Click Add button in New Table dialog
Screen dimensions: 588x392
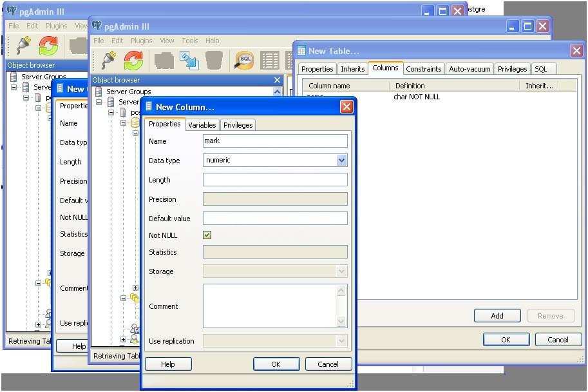point(497,316)
